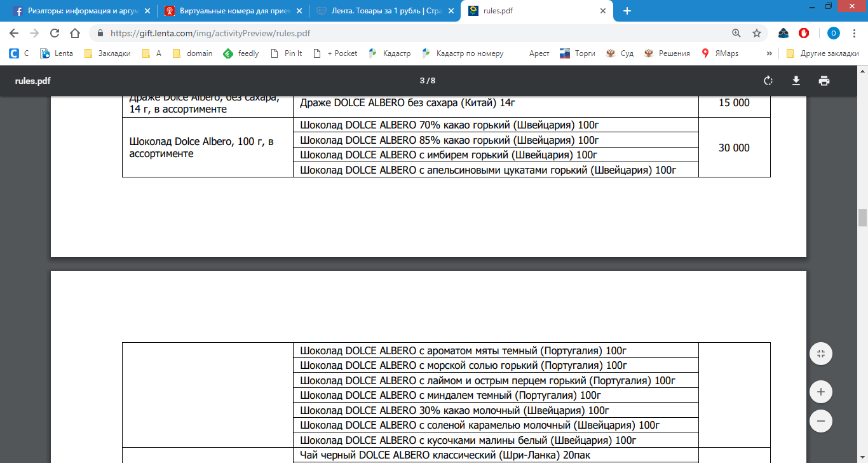Click the + Pocket bookmarklet
The height and width of the screenshot is (463, 868).
click(x=336, y=53)
